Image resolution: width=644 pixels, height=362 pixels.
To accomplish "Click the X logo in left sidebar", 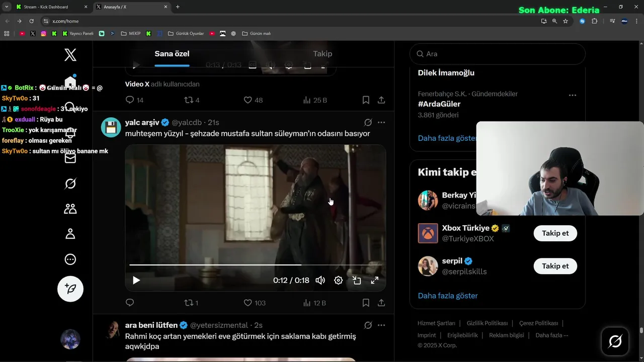I will pyautogui.click(x=70, y=54).
